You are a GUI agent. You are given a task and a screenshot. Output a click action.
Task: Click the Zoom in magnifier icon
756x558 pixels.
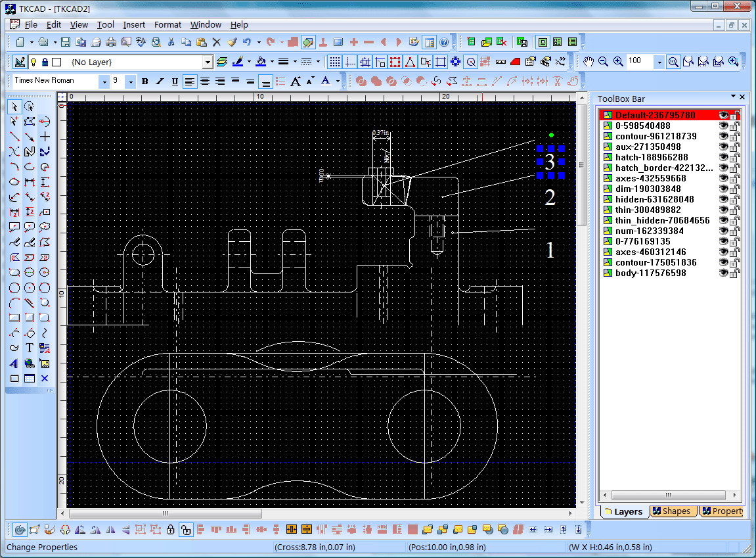pos(618,62)
